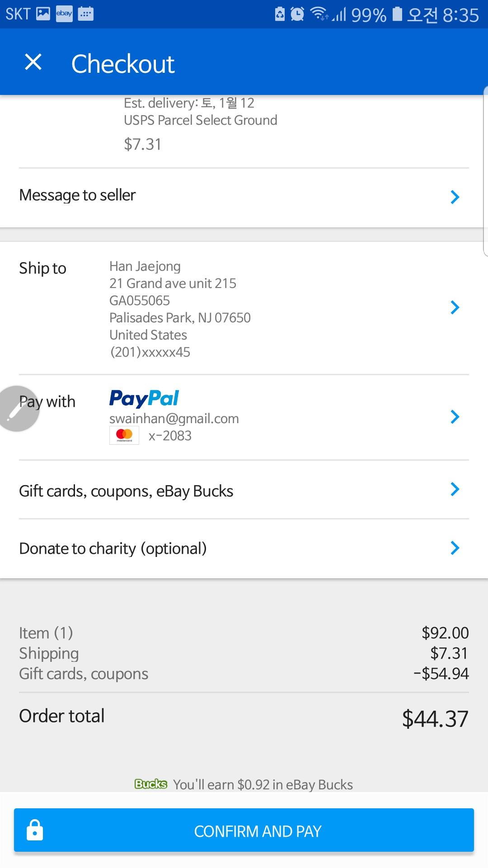Close the Checkout screen with X
This screenshot has width=488, height=868.
[x=33, y=62]
